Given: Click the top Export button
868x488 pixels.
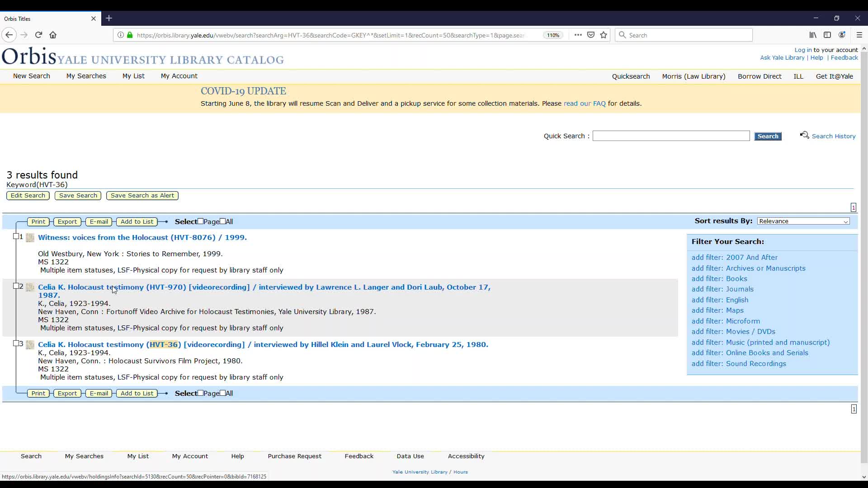Looking at the screenshot, I should [67, 222].
